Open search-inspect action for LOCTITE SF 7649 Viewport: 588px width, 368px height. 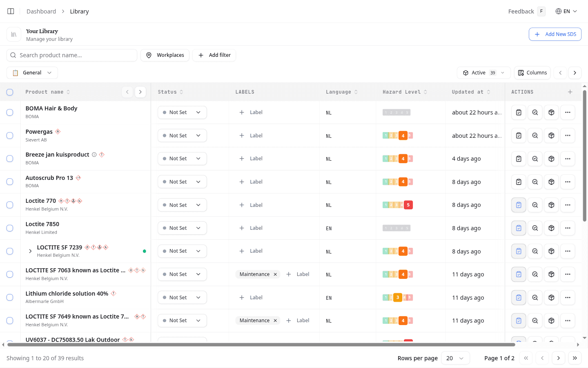coord(535,321)
